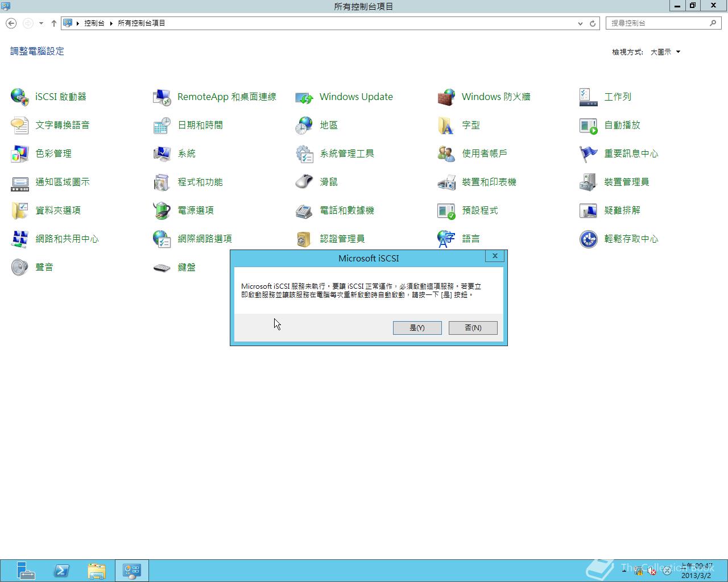Open the 聲音 speaker icon
This screenshot has height=582, width=728.
tap(20, 267)
